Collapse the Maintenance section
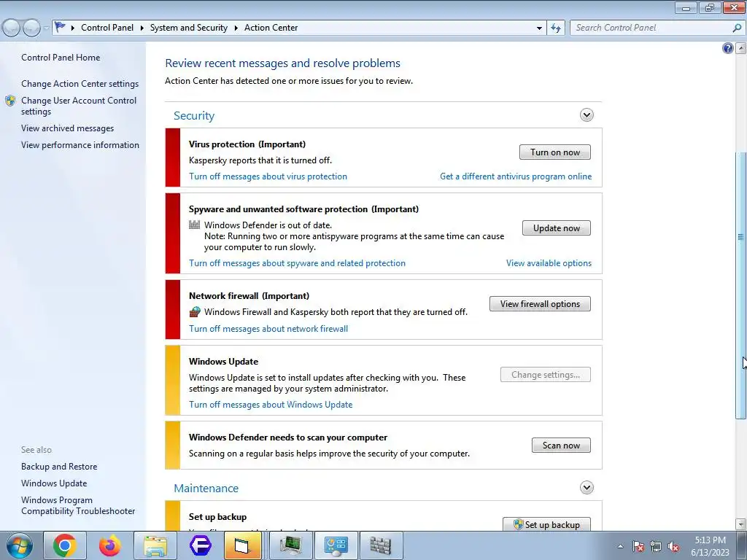747x560 pixels. pos(587,488)
